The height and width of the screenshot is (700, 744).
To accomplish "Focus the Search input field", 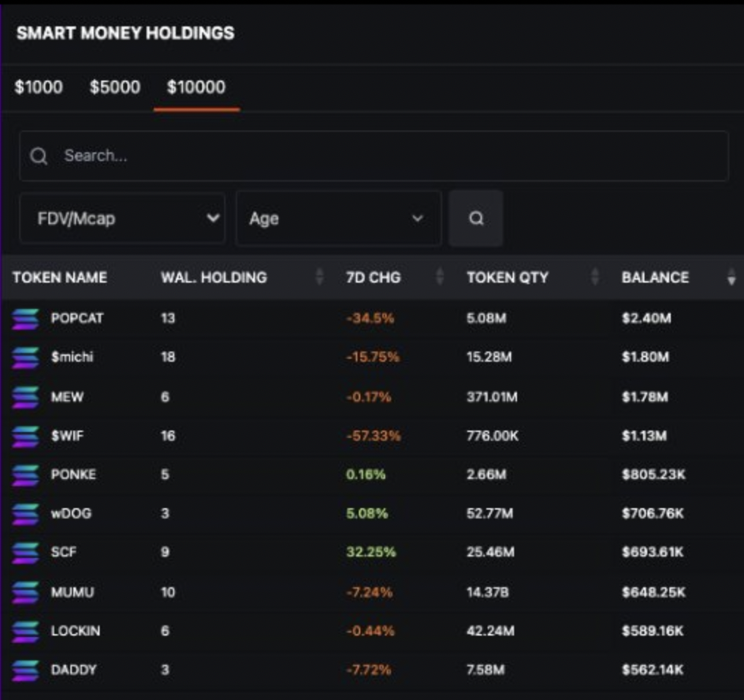I will click(x=373, y=156).
